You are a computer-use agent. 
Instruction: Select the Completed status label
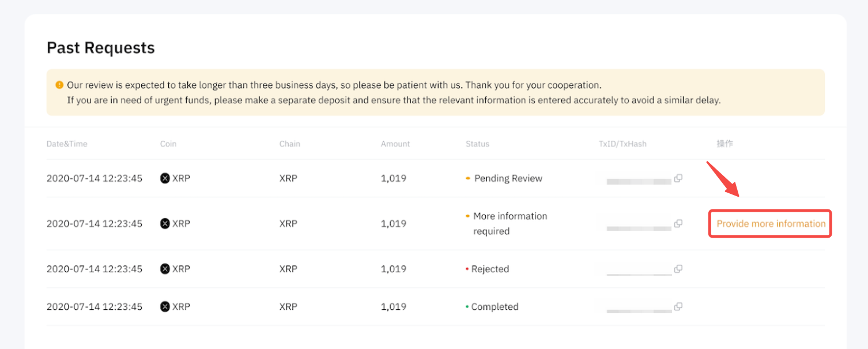click(495, 307)
